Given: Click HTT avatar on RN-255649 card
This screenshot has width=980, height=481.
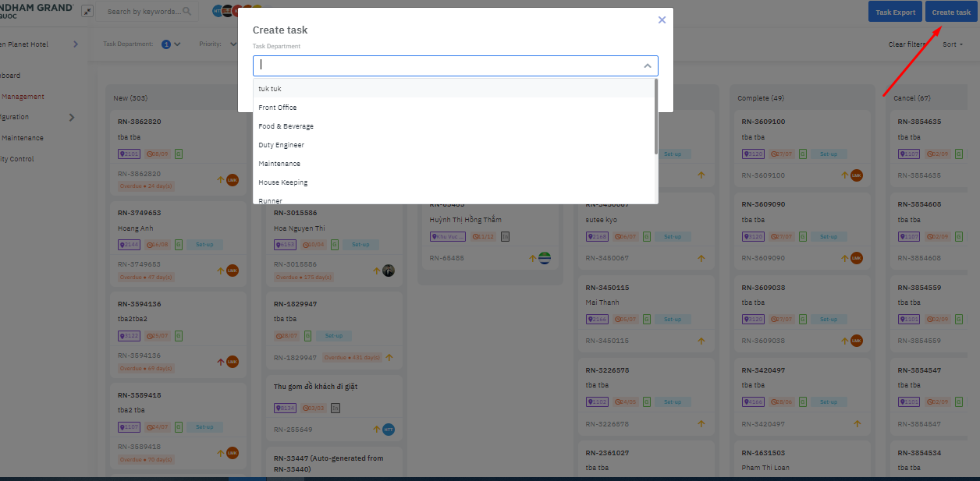Looking at the screenshot, I should [389, 430].
